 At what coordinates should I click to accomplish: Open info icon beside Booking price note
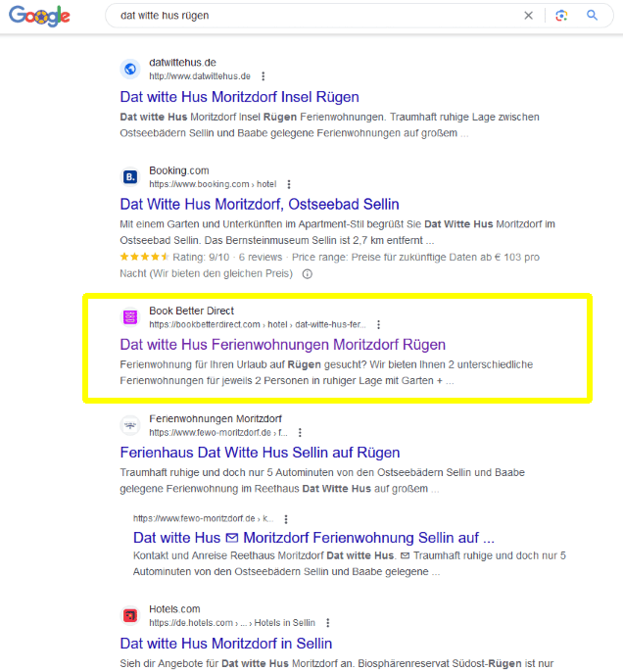308,274
